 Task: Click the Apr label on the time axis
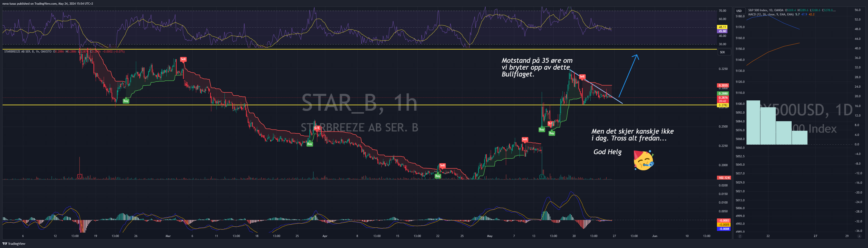point(325,236)
